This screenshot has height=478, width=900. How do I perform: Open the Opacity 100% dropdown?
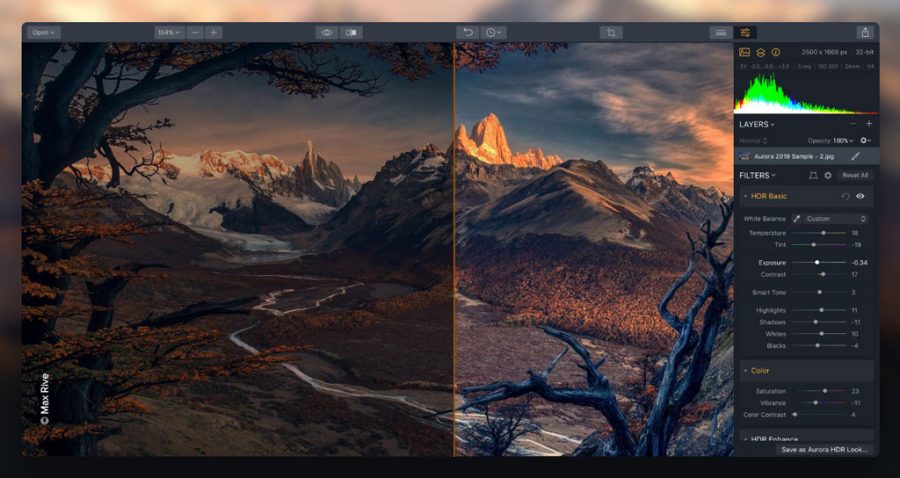830,141
